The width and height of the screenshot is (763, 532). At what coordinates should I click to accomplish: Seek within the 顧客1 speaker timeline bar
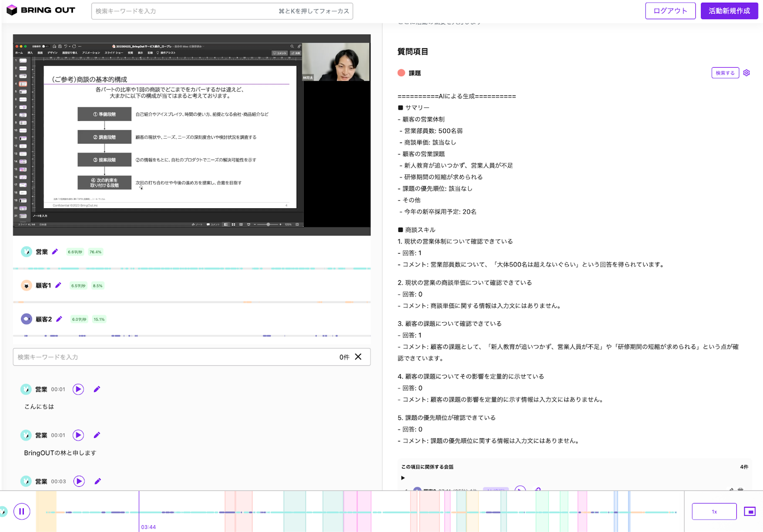(192, 302)
